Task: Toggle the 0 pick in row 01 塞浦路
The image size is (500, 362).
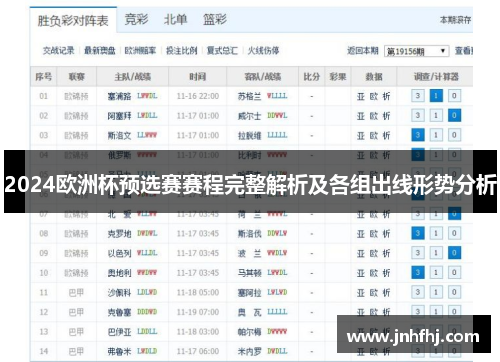Action: pyautogui.click(x=454, y=96)
